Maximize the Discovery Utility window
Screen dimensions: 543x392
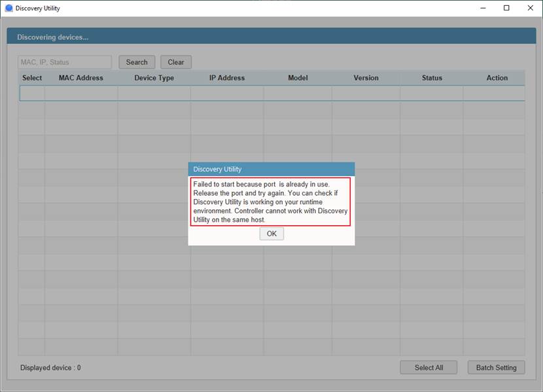pyautogui.click(x=506, y=9)
